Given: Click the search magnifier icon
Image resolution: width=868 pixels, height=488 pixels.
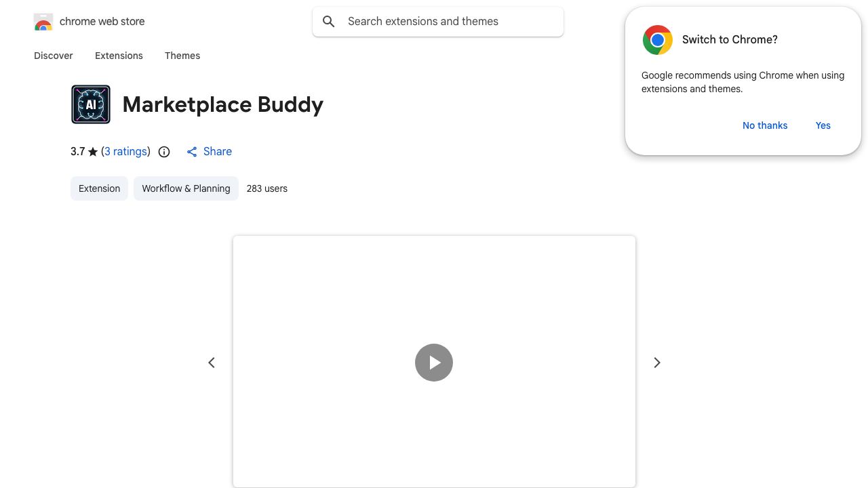Looking at the screenshot, I should point(329,22).
